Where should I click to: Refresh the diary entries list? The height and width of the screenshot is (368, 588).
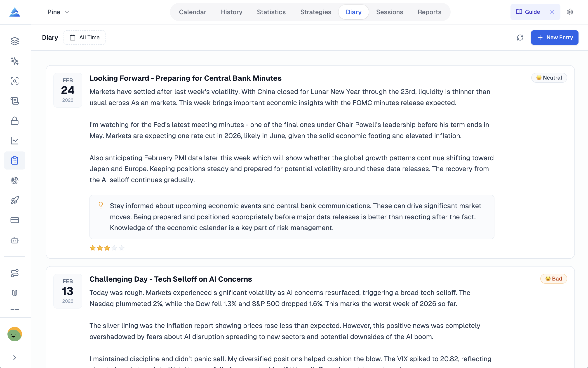[520, 38]
